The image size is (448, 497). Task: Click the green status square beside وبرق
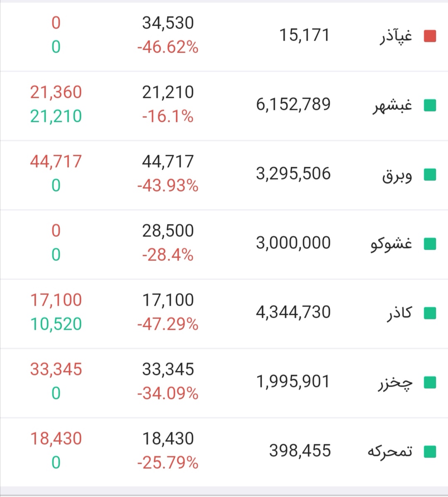(x=430, y=175)
